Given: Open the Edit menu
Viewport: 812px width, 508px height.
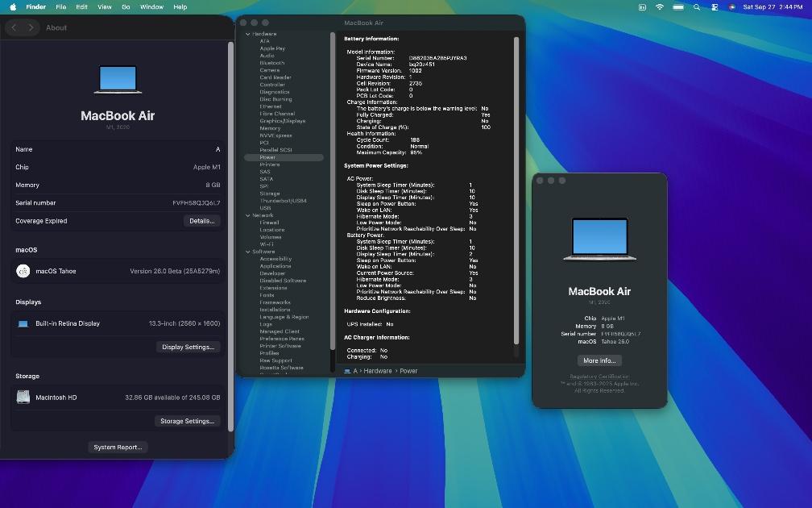Looking at the screenshot, I should coord(81,6).
